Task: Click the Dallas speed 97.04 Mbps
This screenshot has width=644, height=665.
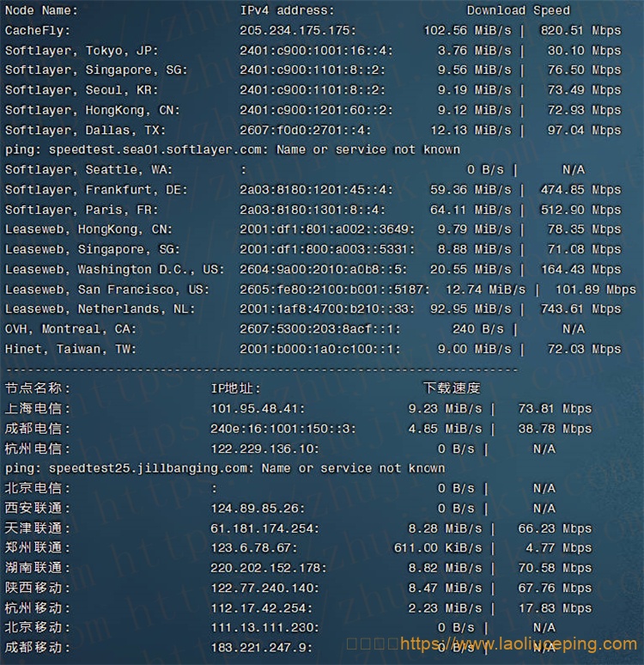Action: pyautogui.click(x=584, y=131)
